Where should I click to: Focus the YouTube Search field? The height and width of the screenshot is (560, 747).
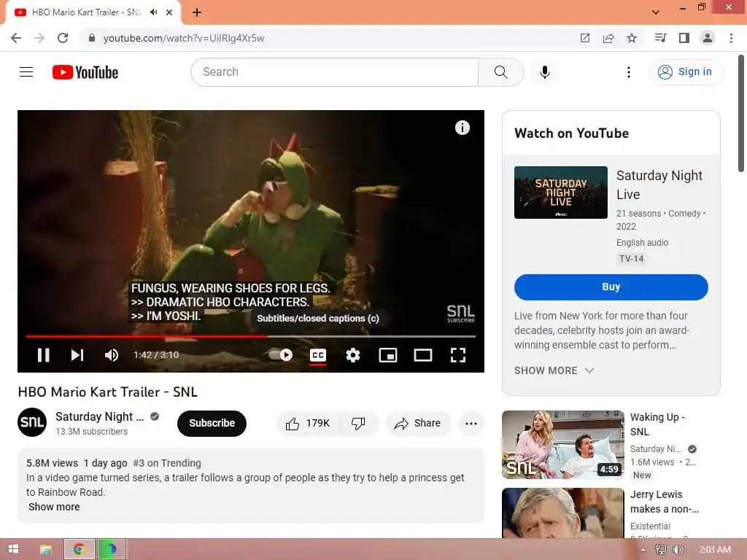pyautogui.click(x=334, y=72)
